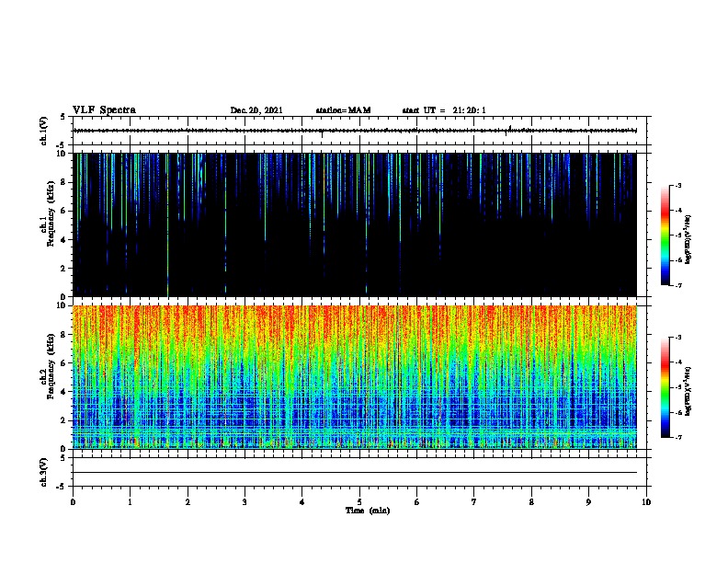Click the ch.2 spectrogram color scale bar
Screen dimensions: 728x563
point(665,387)
